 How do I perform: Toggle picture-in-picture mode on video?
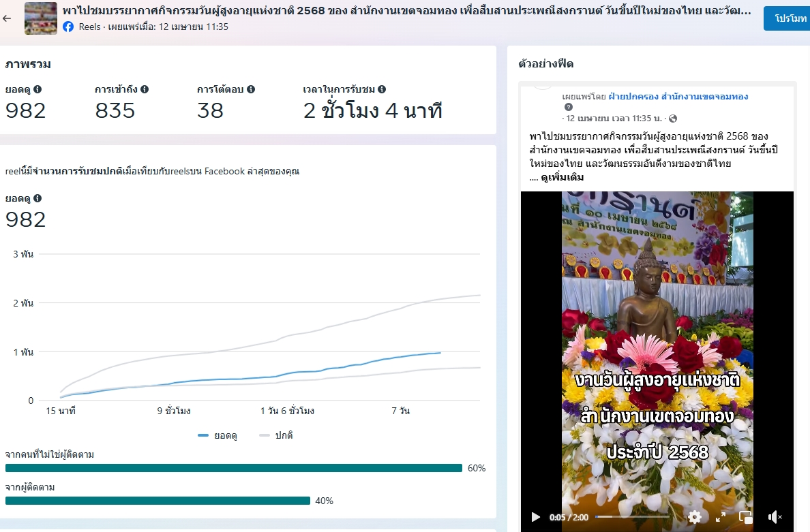pos(746,517)
